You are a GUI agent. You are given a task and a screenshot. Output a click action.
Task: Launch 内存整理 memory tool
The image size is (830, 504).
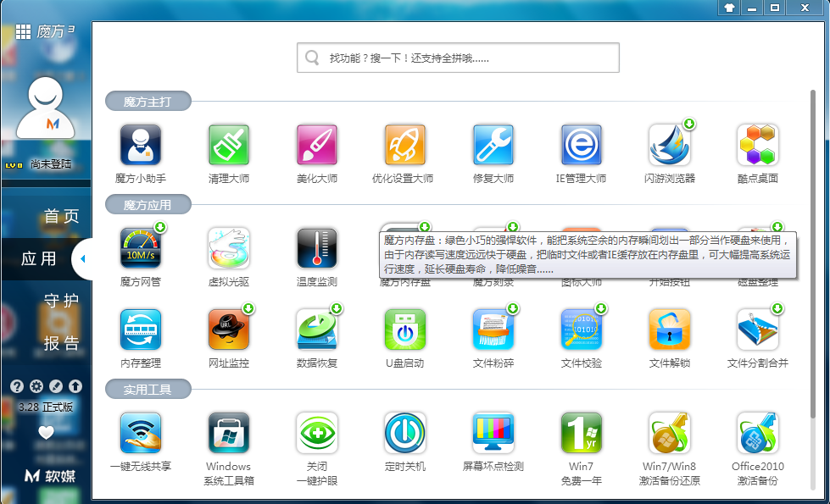tap(140, 330)
